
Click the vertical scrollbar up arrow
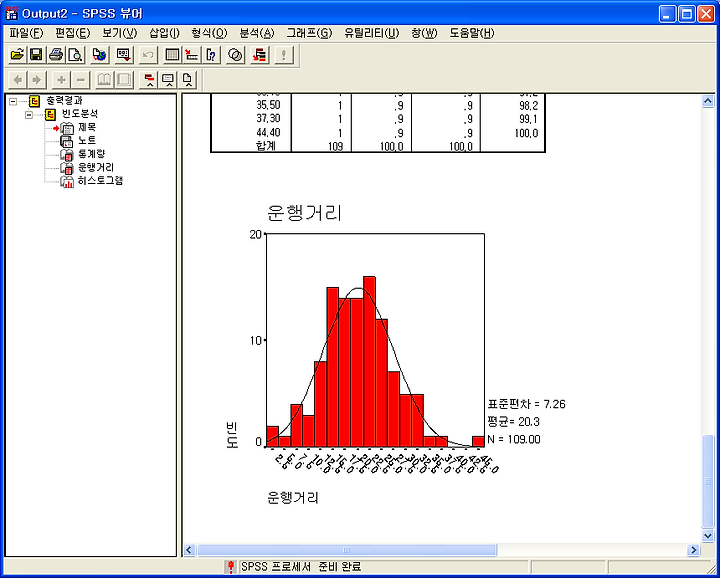pos(708,101)
